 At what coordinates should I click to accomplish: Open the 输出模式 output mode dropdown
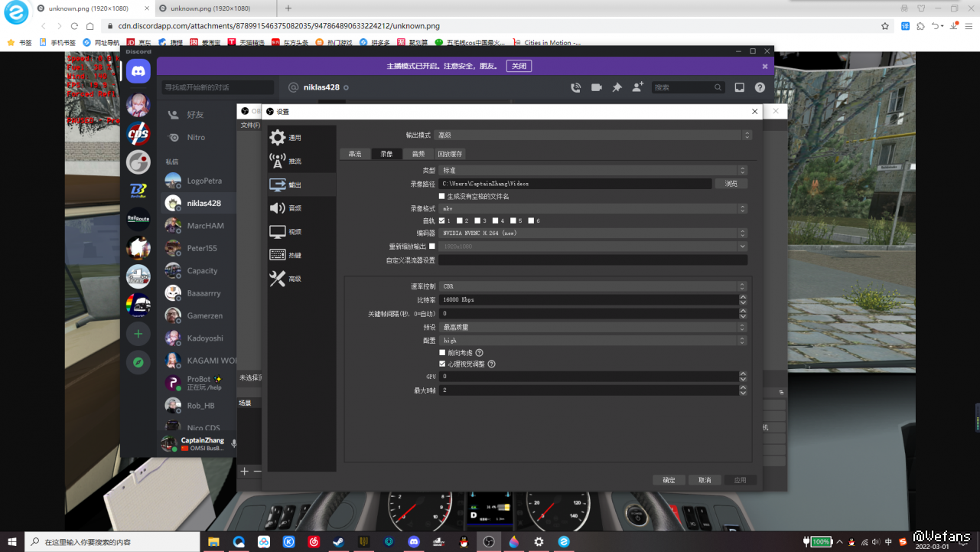[594, 135]
